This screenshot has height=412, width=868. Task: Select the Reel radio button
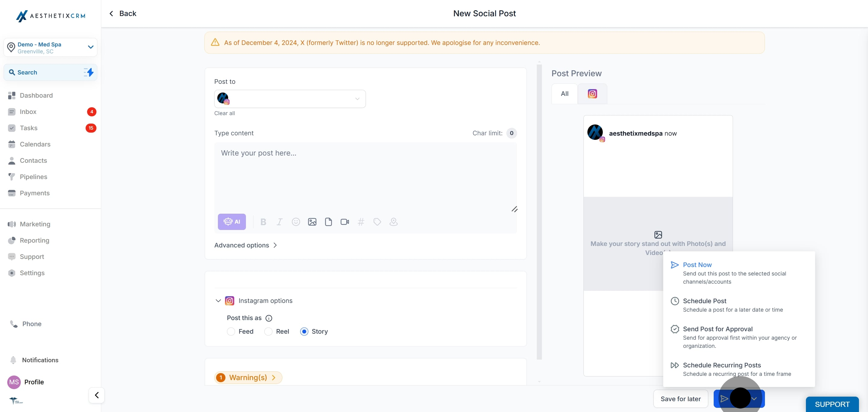click(x=268, y=332)
